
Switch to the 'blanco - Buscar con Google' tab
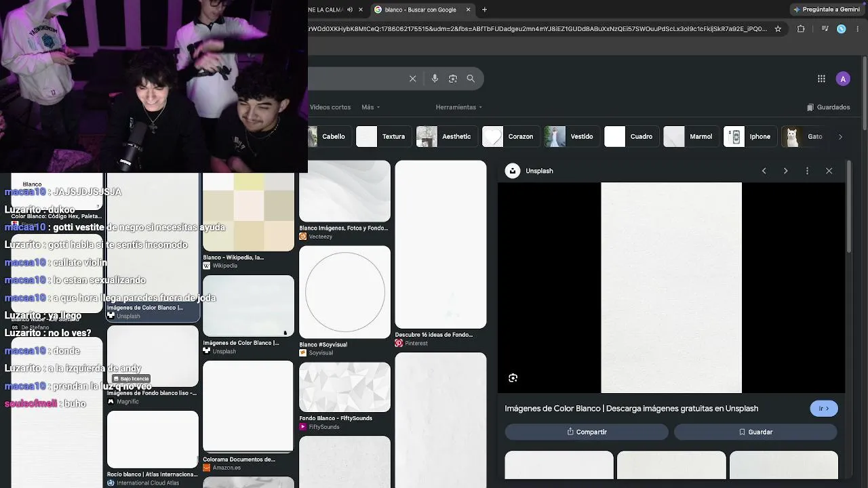422,9
